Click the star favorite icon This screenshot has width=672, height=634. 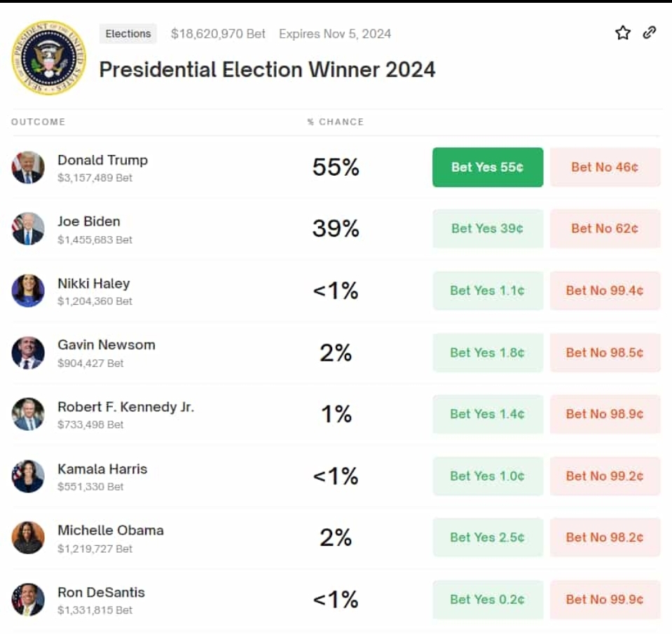(x=622, y=33)
